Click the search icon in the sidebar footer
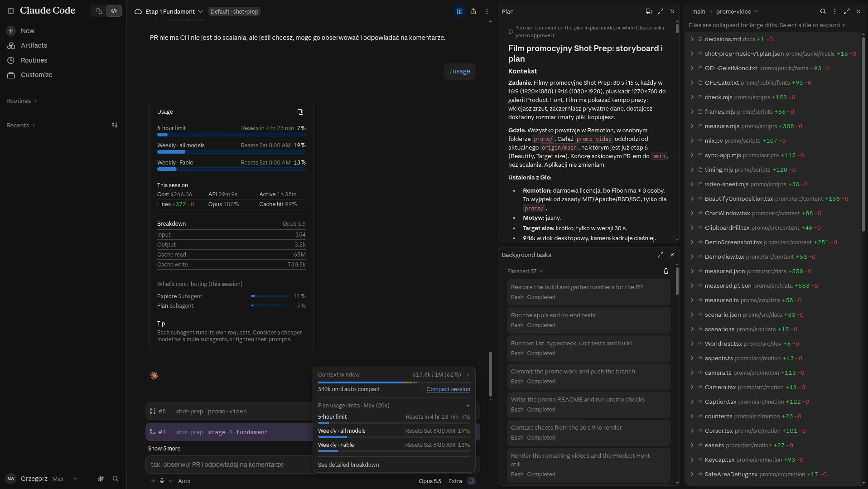868x489 pixels. [x=116, y=479]
